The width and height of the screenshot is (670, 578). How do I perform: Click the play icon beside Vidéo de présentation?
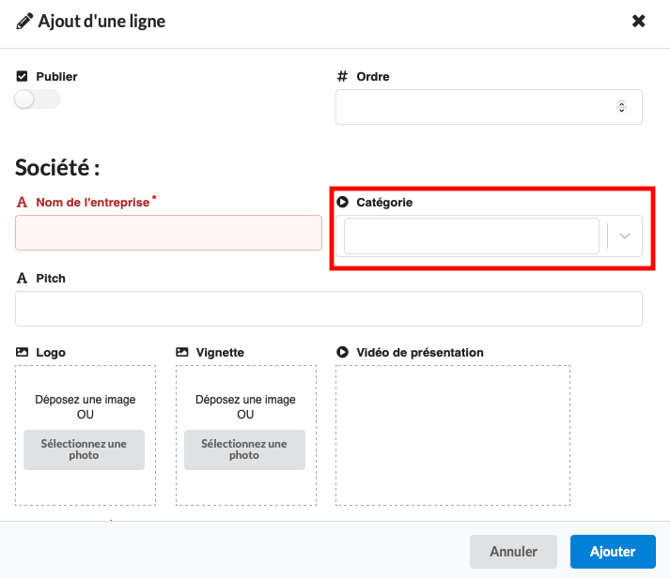[x=342, y=353]
